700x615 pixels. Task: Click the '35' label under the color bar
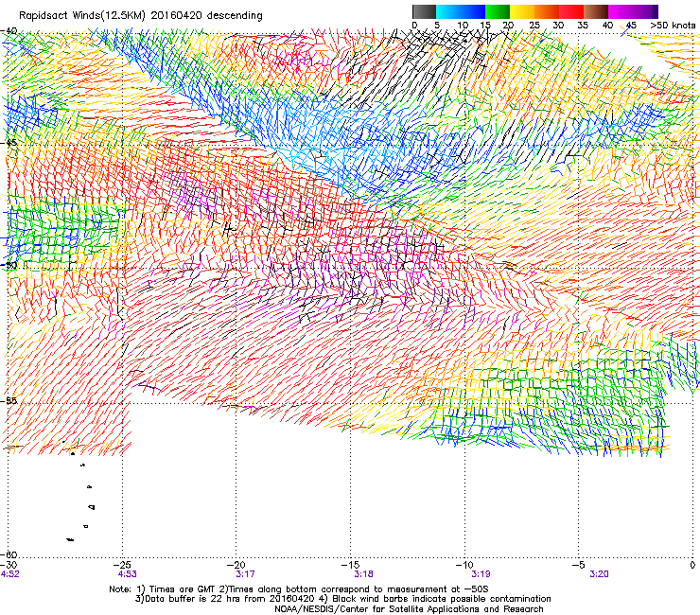[583, 26]
